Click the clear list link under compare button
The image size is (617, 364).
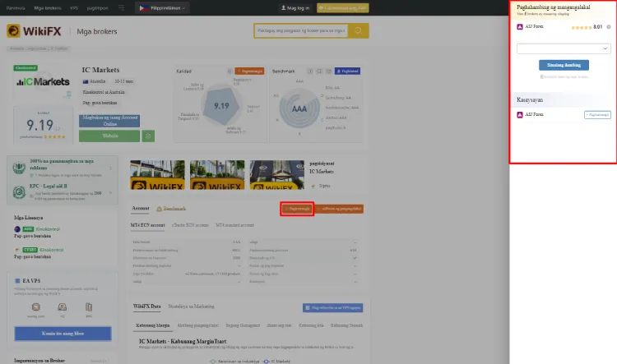coord(564,77)
